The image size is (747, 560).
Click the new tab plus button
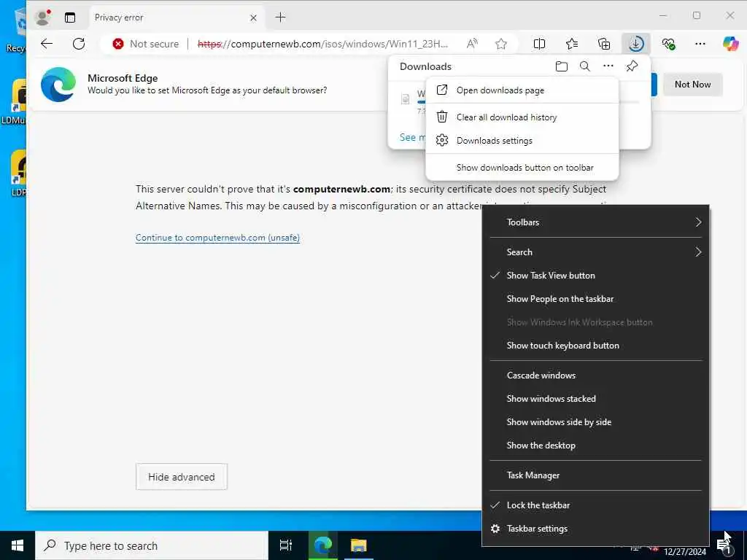[281, 17]
